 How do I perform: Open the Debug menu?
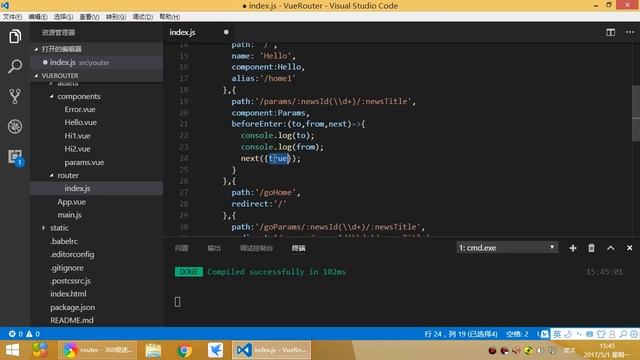tap(142, 17)
